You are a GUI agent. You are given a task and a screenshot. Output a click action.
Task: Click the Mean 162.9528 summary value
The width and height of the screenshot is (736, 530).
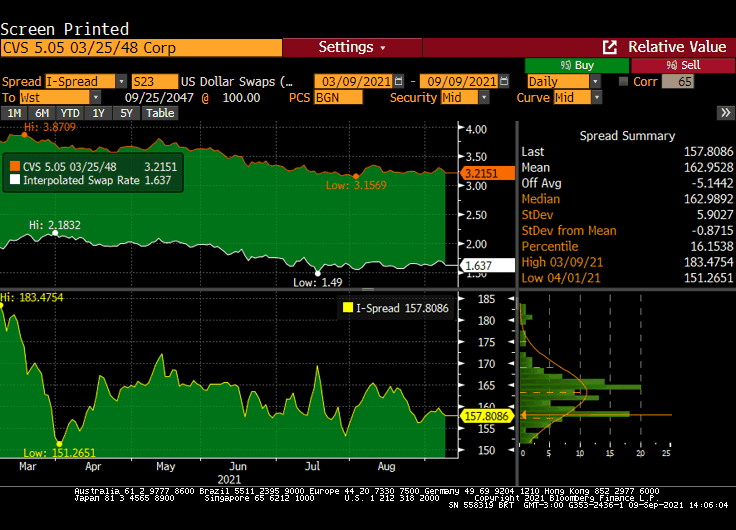pyautogui.click(x=708, y=168)
